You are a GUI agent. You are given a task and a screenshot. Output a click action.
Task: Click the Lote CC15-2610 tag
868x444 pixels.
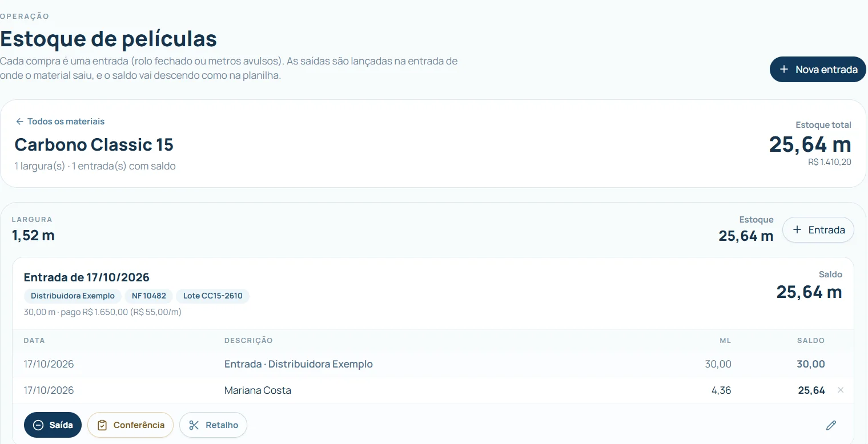(x=212, y=296)
